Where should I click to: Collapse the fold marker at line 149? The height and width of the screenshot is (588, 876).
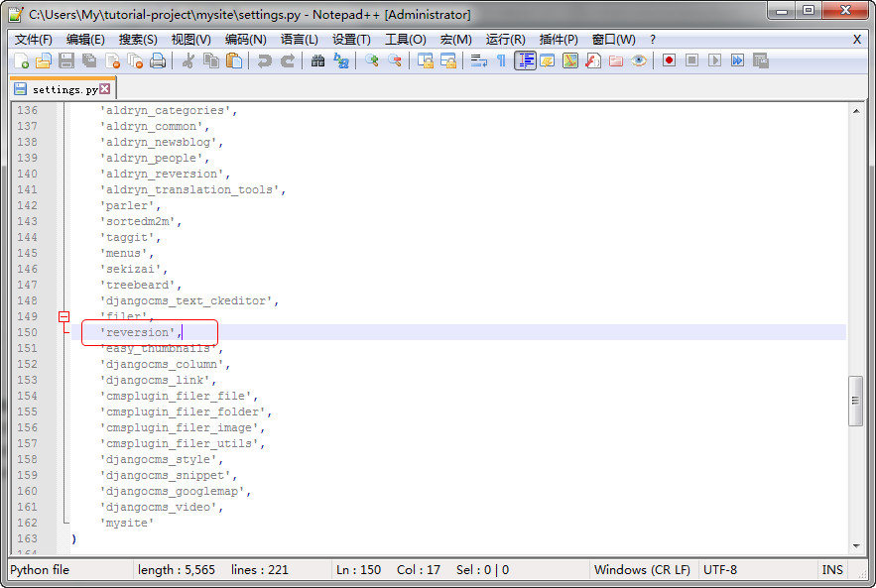click(64, 316)
